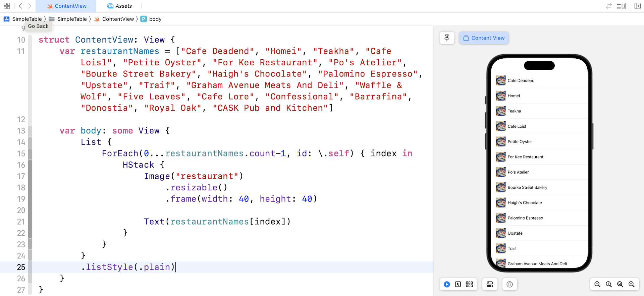Image resolution: width=644 pixels, height=296 pixels.
Task: Go back to the previous file
Action: point(20,6)
